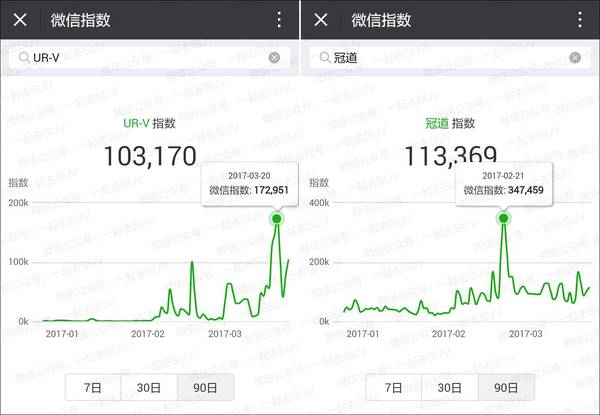Click the 微信指数 title in right header
The height and width of the screenshot is (415, 600).
tap(382, 20)
